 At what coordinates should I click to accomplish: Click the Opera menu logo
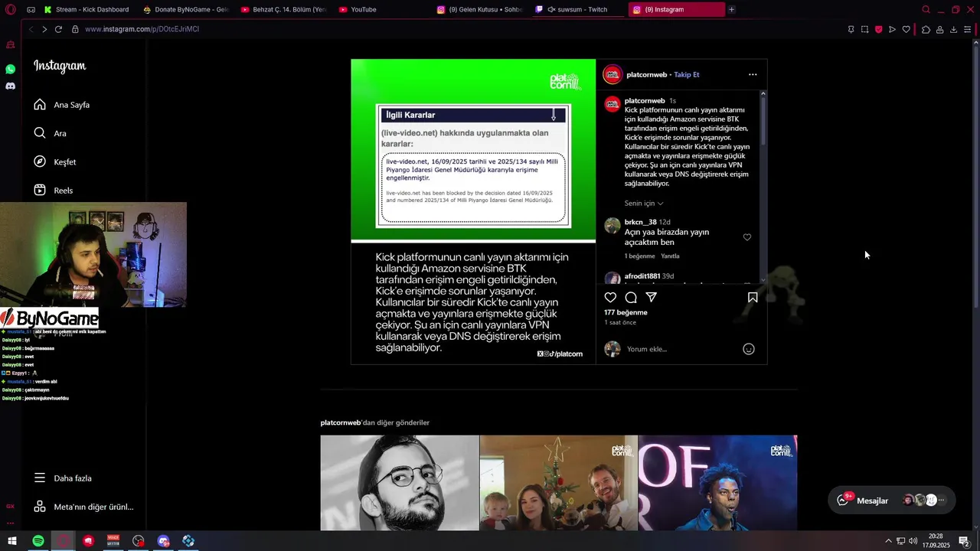[11, 9]
